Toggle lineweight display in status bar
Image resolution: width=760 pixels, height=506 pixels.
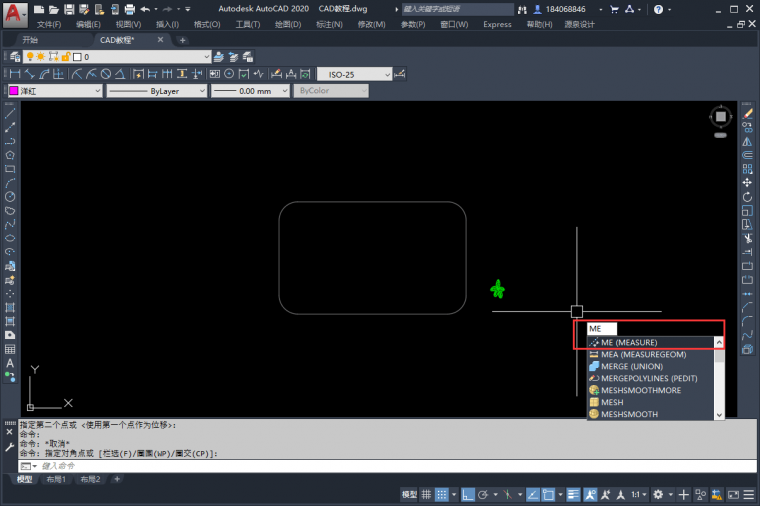point(574,494)
